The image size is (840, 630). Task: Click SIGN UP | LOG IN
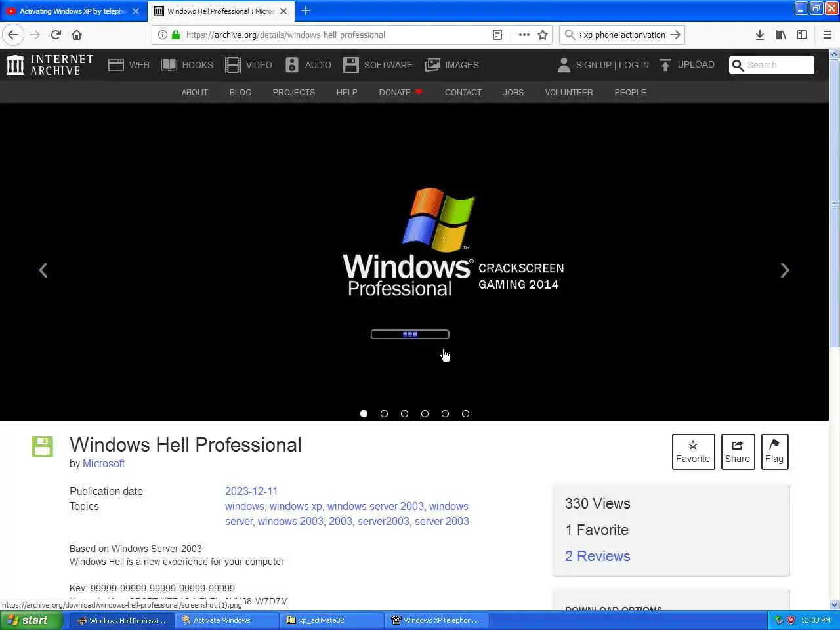(602, 65)
